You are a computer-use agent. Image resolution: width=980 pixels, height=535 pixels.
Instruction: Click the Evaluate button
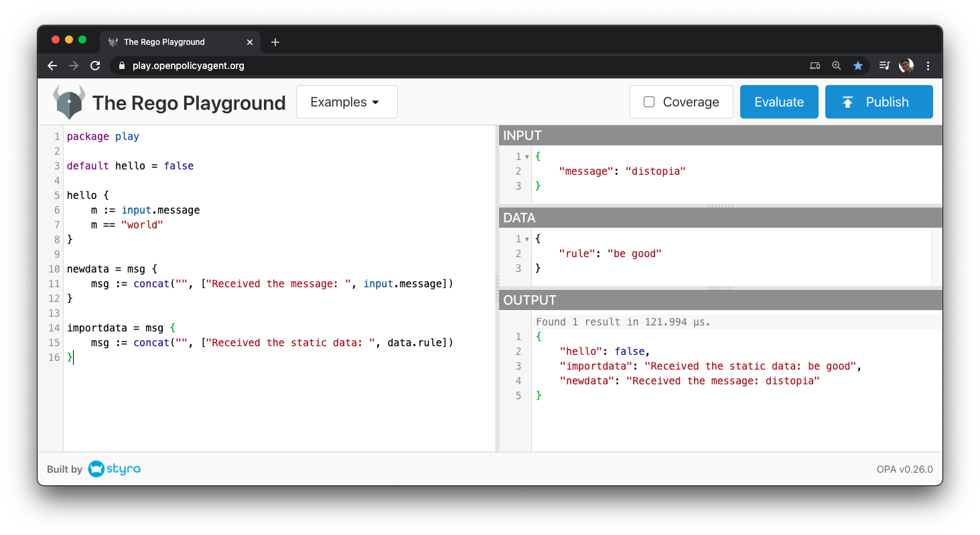779,102
